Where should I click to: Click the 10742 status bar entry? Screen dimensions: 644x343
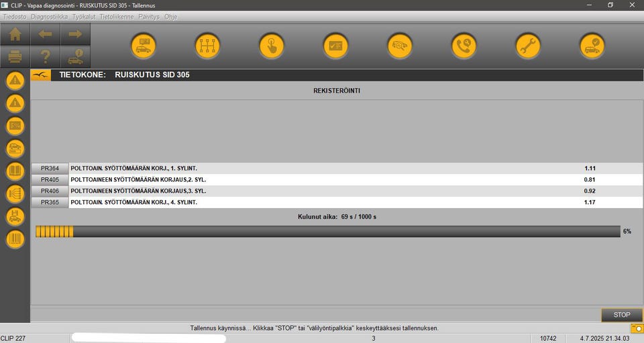[x=548, y=338]
